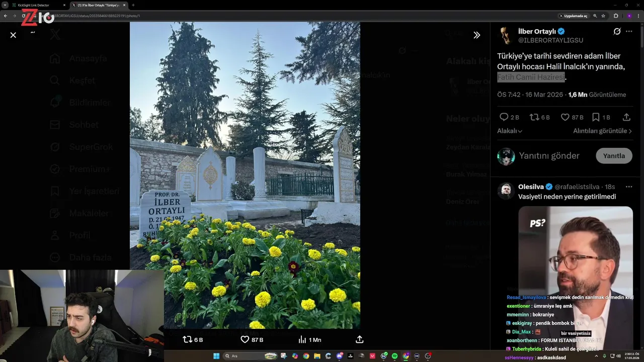
Task: Reload the page with refresh icon
Action: pos(23,16)
